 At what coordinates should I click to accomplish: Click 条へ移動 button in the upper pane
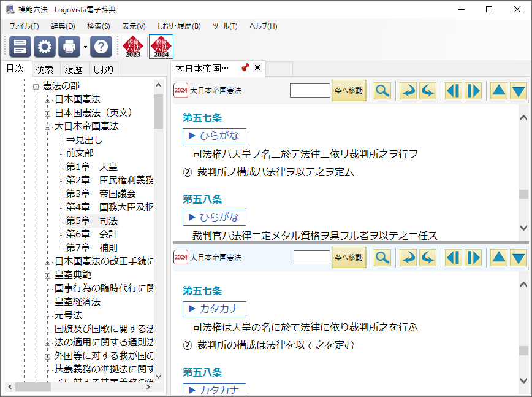(349, 91)
